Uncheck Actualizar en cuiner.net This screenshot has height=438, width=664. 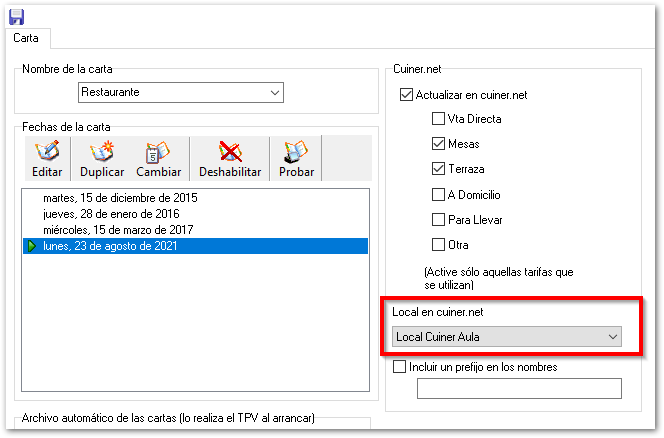coord(406,94)
